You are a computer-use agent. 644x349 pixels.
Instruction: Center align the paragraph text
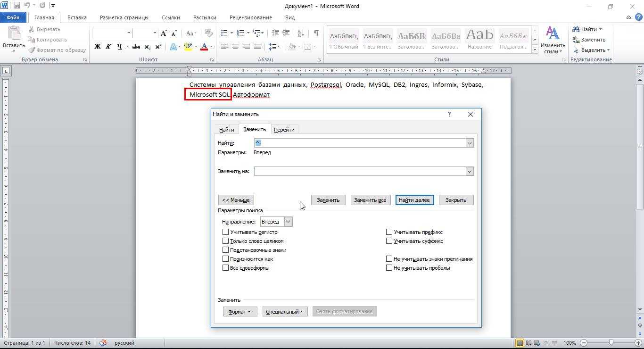(235, 47)
